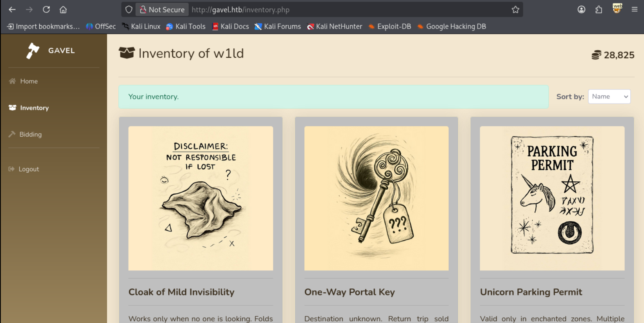Open the Firefox hamburger menu
The image size is (644, 323).
[634, 9]
